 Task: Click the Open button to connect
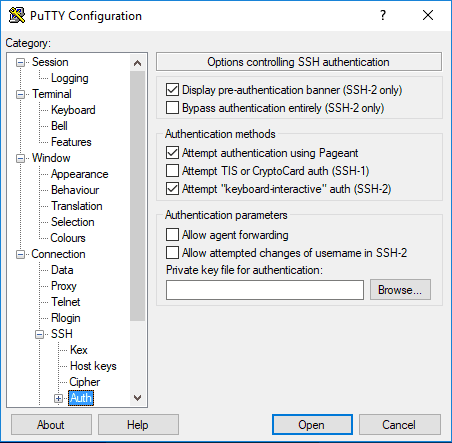312,425
